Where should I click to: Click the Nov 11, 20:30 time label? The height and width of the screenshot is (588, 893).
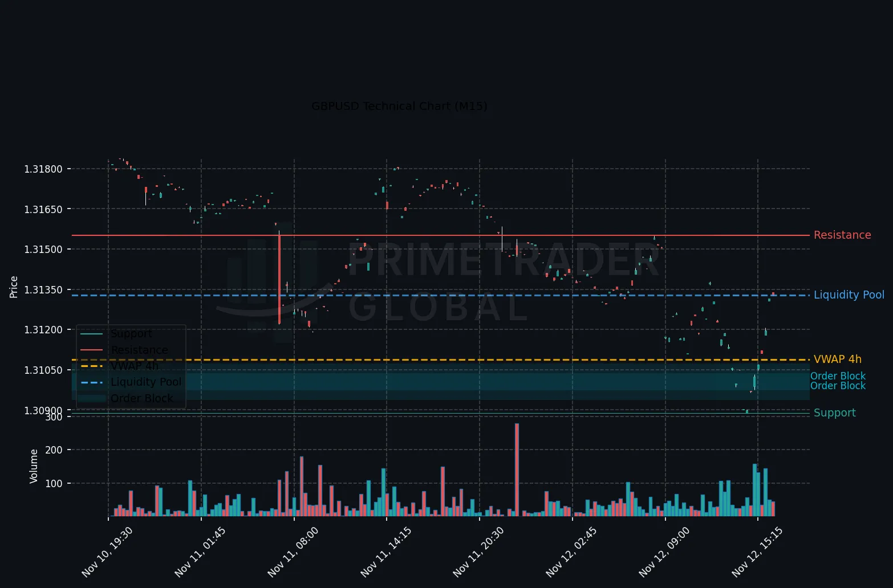click(x=479, y=552)
